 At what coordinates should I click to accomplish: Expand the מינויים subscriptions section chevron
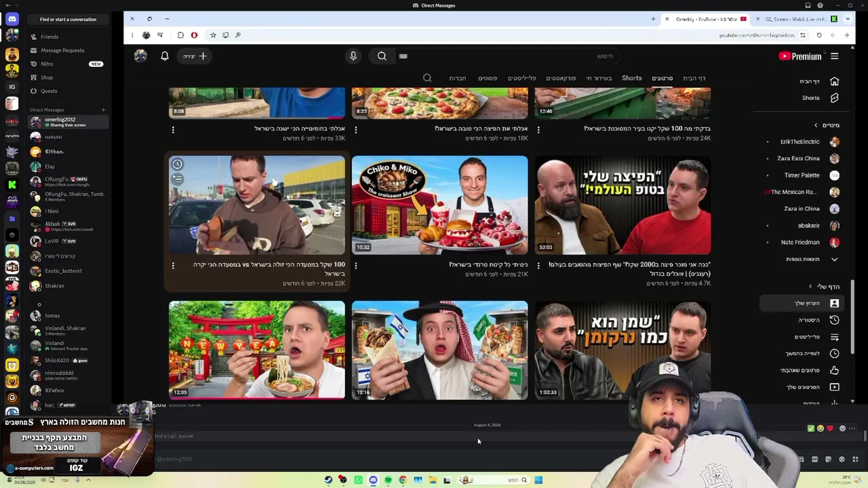[x=816, y=125]
